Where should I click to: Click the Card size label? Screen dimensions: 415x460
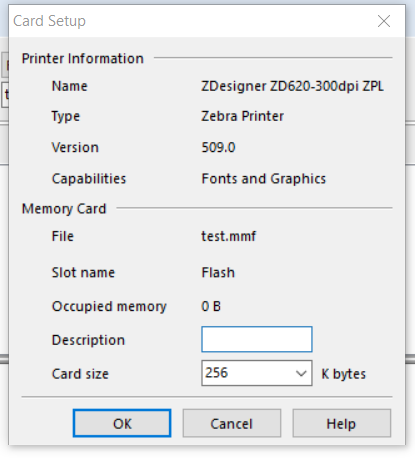point(80,374)
